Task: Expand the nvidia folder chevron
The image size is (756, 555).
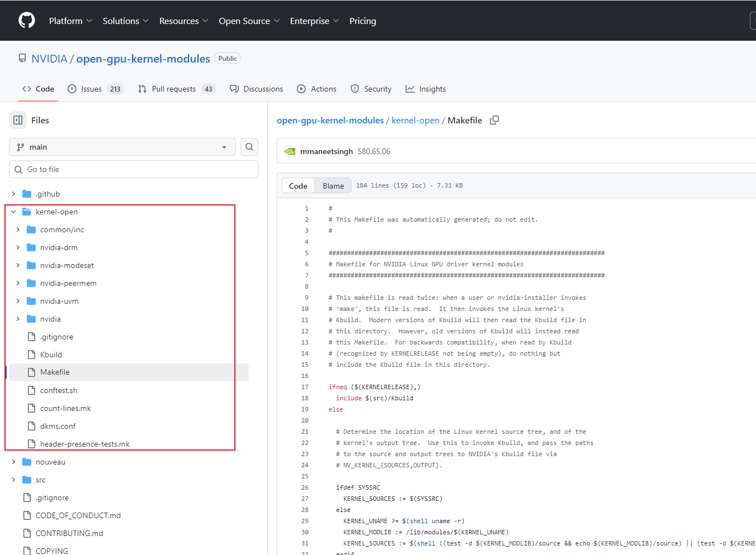Action: pos(18,319)
